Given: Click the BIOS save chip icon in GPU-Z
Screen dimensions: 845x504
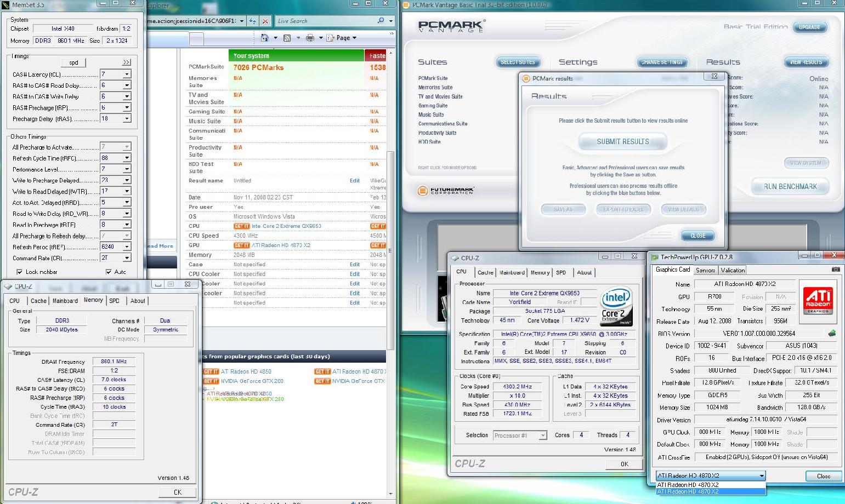Looking at the screenshot, I should tap(832, 333).
